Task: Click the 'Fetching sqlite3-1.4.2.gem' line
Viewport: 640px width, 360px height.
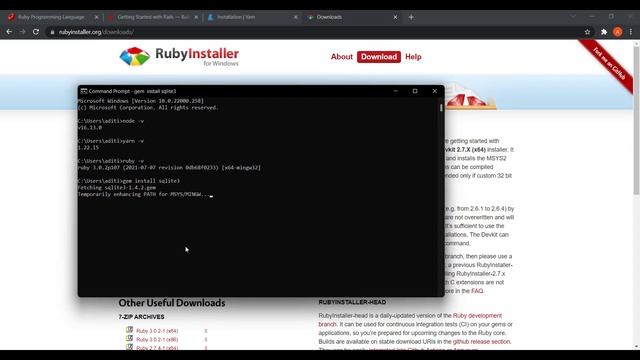Action: coord(117,188)
